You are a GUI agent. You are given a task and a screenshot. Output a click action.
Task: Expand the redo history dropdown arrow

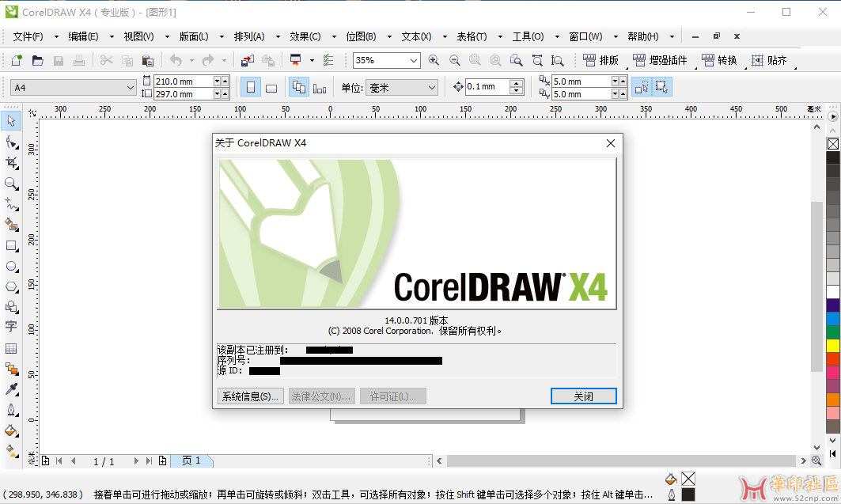tap(224, 60)
